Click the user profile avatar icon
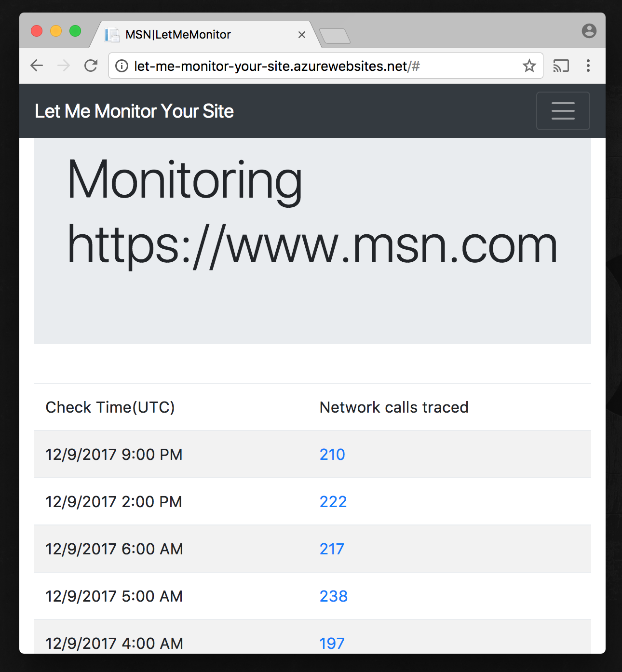 [x=589, y=31]
